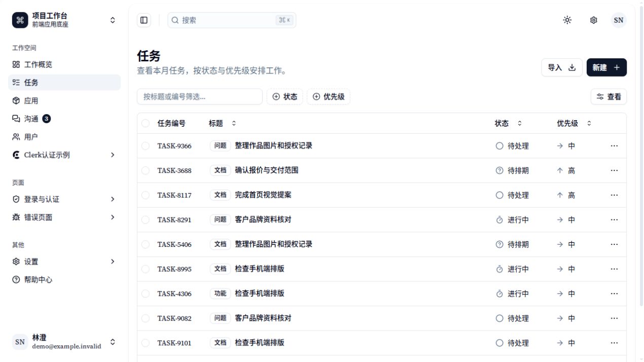
Task: Open the 任务 sidebar item
Action: point(64,83)
